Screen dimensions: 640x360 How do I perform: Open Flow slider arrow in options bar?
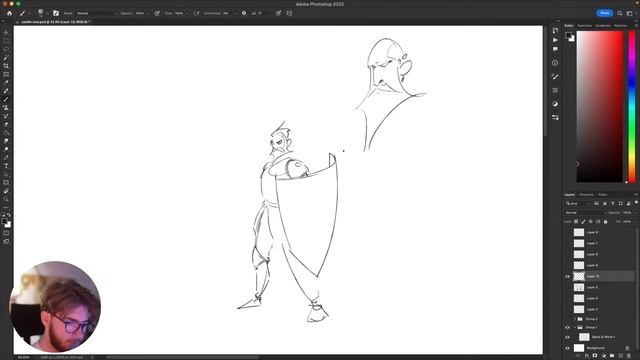tap(187, 13)
